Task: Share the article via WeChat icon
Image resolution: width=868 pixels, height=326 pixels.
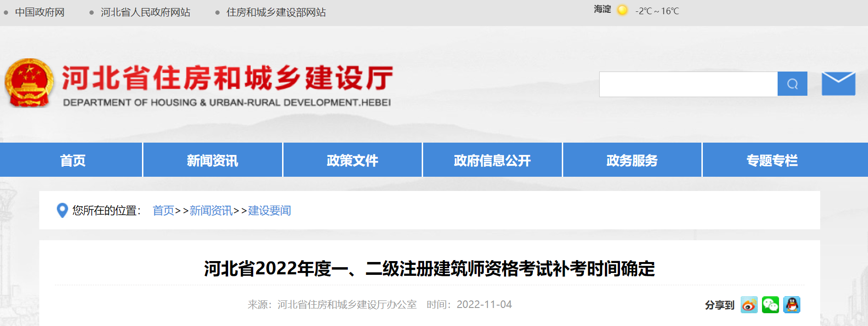Action: (x=770, y=305)
